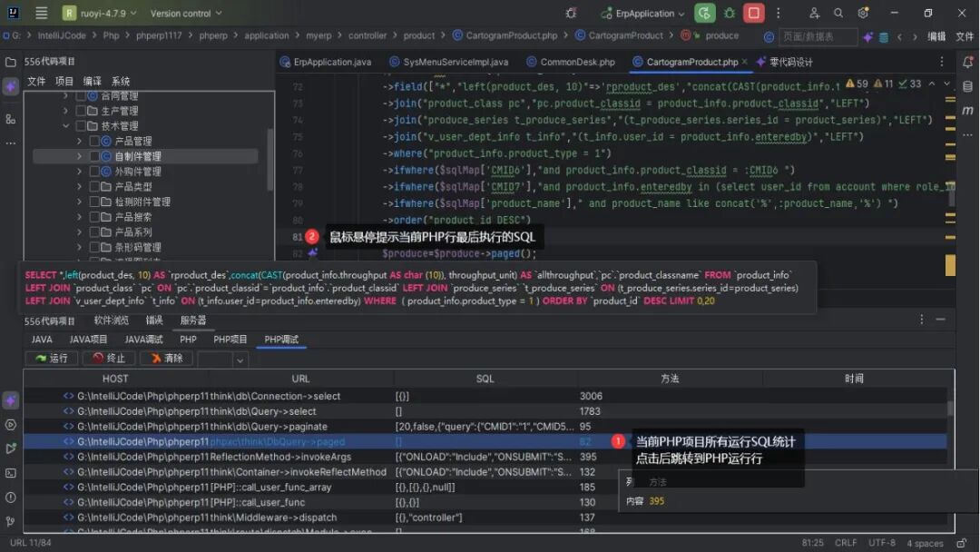Click the red Stop icon in toolbar
This screenshot has height=552, width=980.
753,14
